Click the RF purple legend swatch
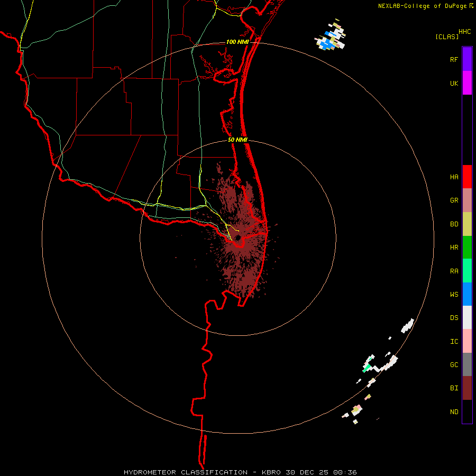This screenshot has height=476, width=476. pos(467,59)
